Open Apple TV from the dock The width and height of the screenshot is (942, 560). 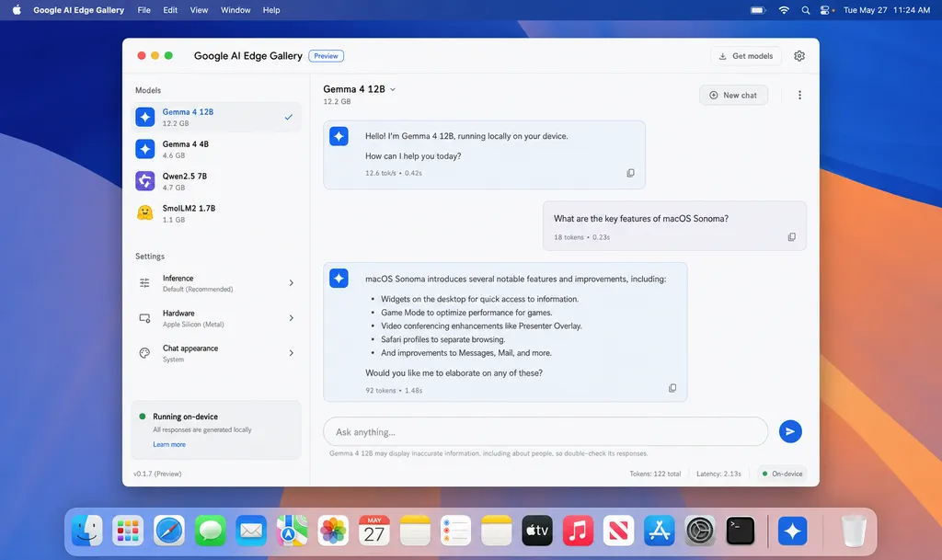(x=537, y=531)
